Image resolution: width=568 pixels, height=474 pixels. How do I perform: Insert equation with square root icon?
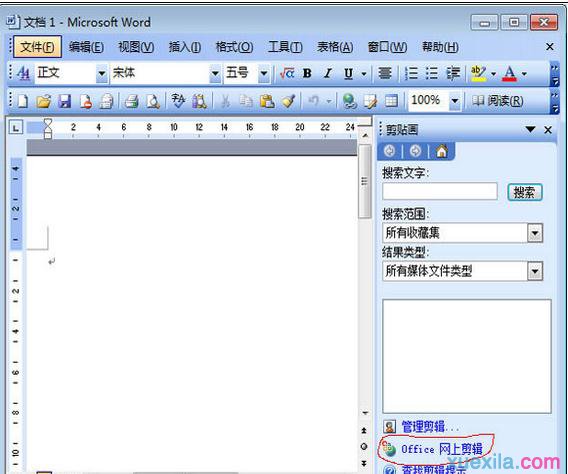click(287, 74)
